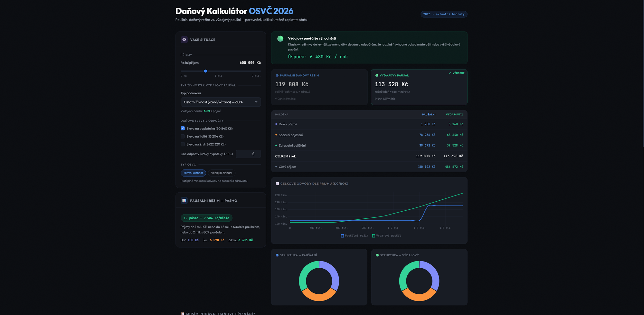This screenshot has width=644, height=315.
Task: Click the icon before MUSÍM PODÁVAT DAŇOVÉ PŘIZNÁNÍ
Action: pyautogui.click(x=183, y=313)
